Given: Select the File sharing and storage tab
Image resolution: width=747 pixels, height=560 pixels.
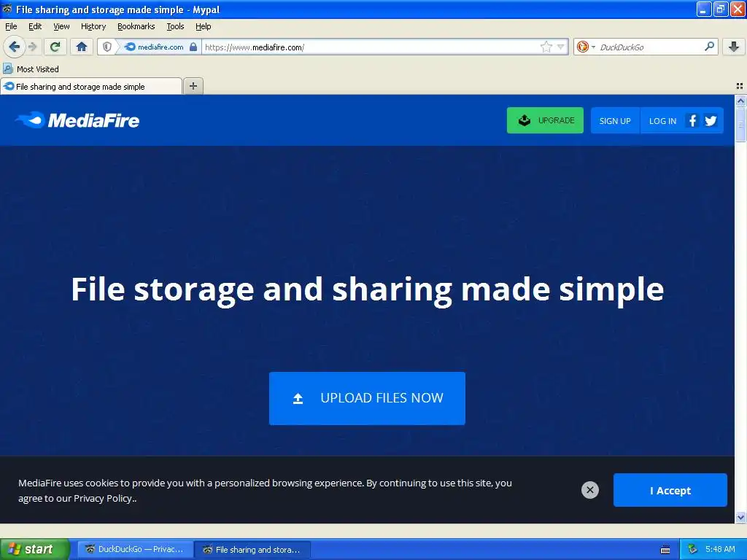Looking at the screenshot, I should click(91, 86).
